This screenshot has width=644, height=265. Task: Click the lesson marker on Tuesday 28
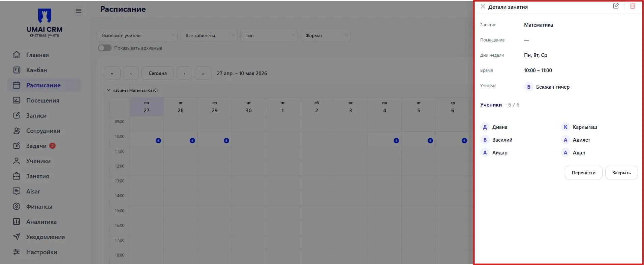point(192,141)
